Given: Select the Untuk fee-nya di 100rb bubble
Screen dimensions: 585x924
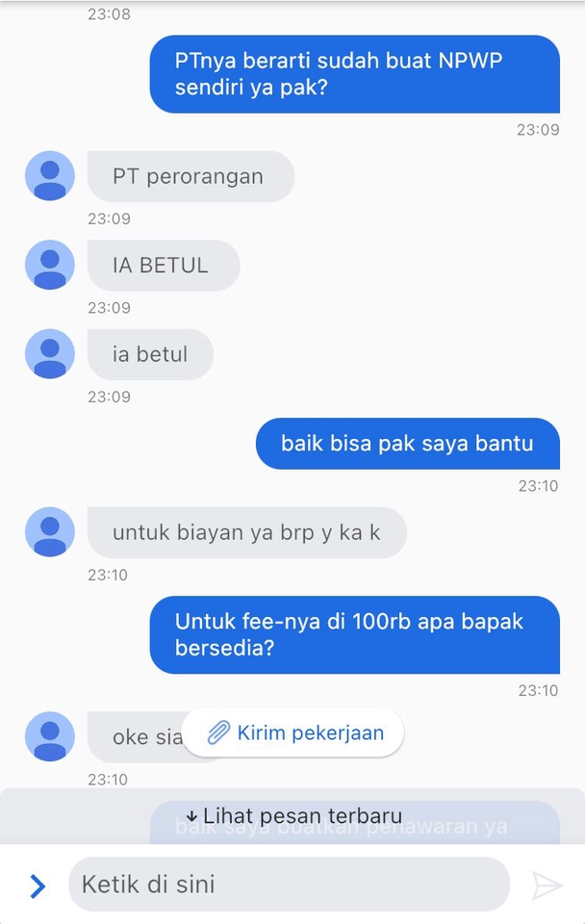Looking at the screenshot, I should click(x=355, y=634).
